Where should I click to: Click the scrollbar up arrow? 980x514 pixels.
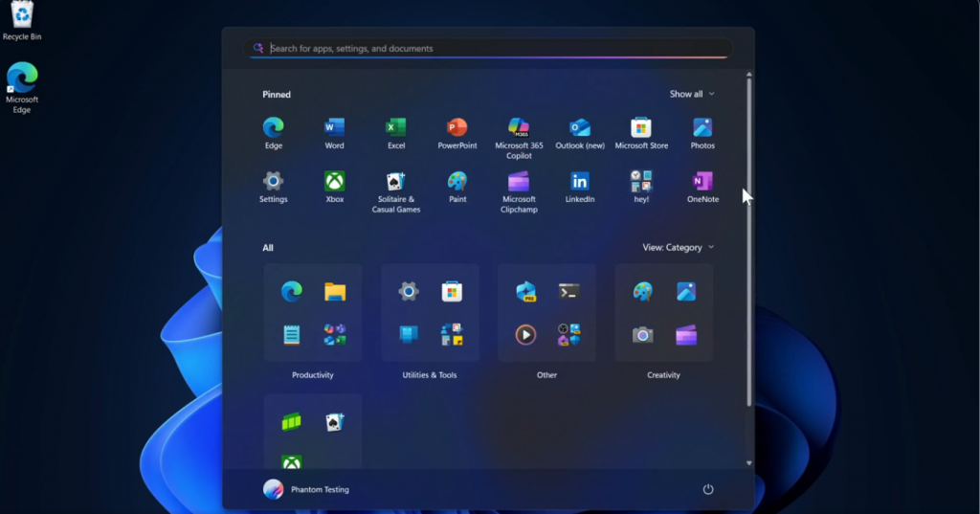coord(748,75)
